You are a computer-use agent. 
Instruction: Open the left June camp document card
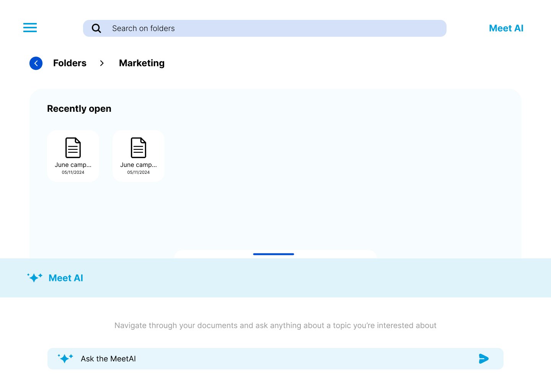tap(73, 156)
